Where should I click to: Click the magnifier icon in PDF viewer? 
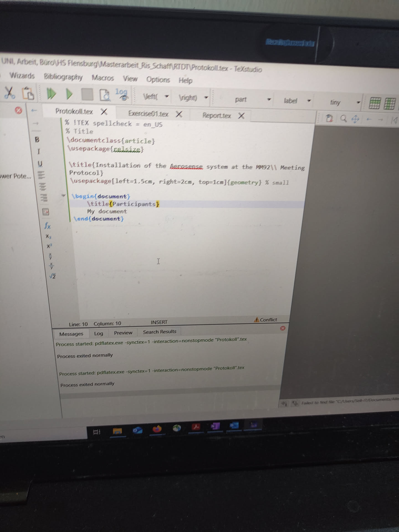click(344, 119)
